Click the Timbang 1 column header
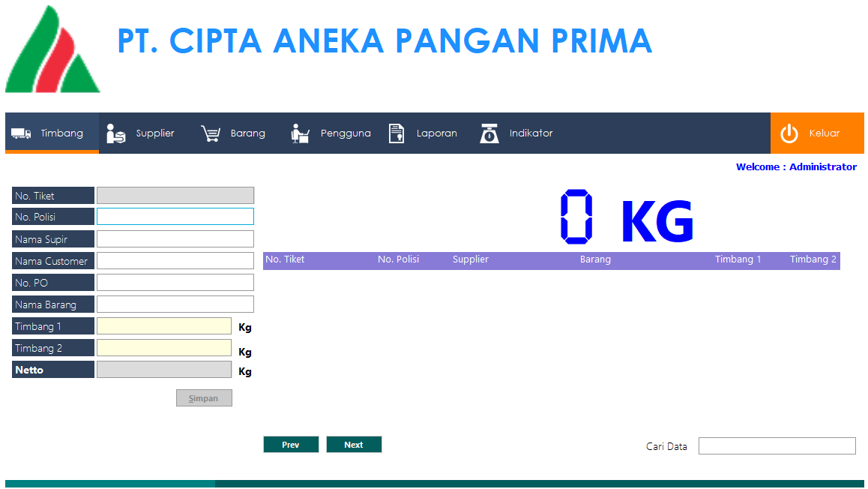 [738, 259]
